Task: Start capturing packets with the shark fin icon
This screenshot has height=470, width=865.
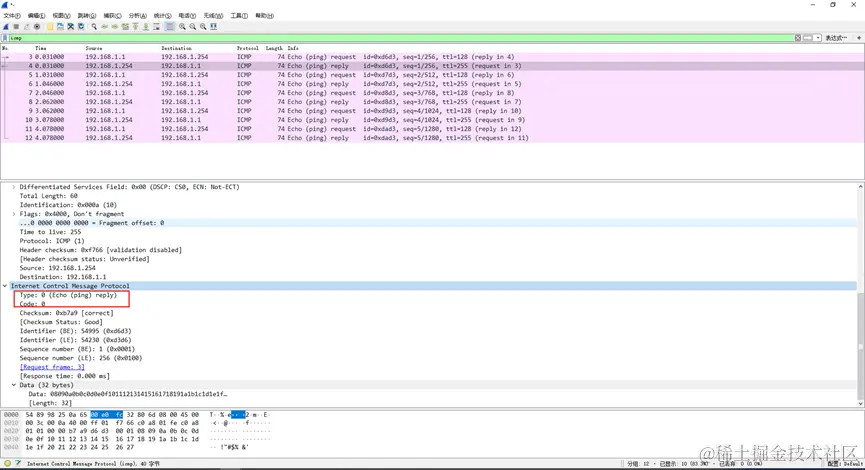Action: coord(6,26)
